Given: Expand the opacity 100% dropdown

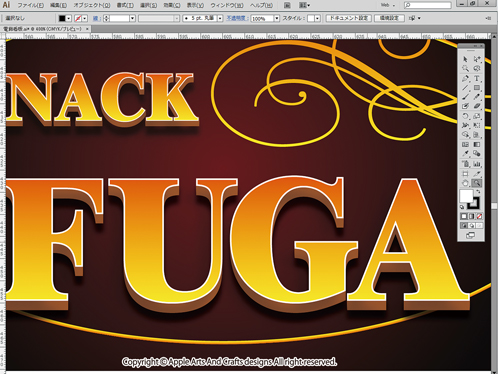Looking at the screenshot, I should (x=277, y=18).
